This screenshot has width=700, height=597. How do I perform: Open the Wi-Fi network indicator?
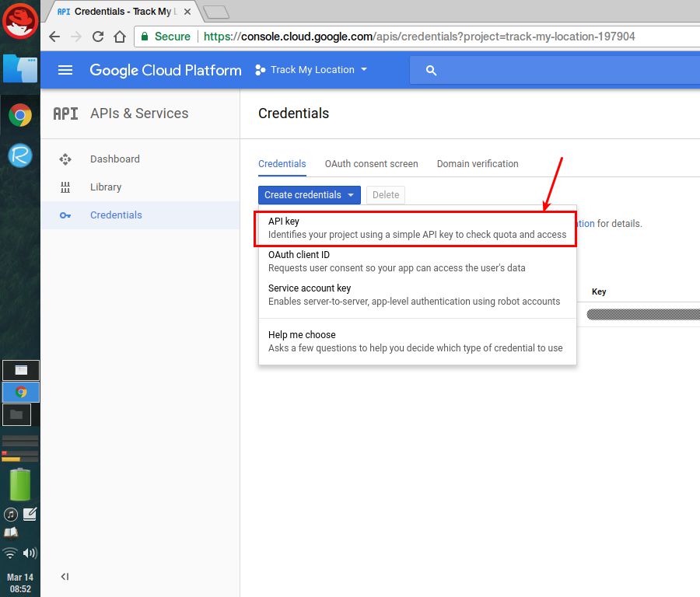10,553
